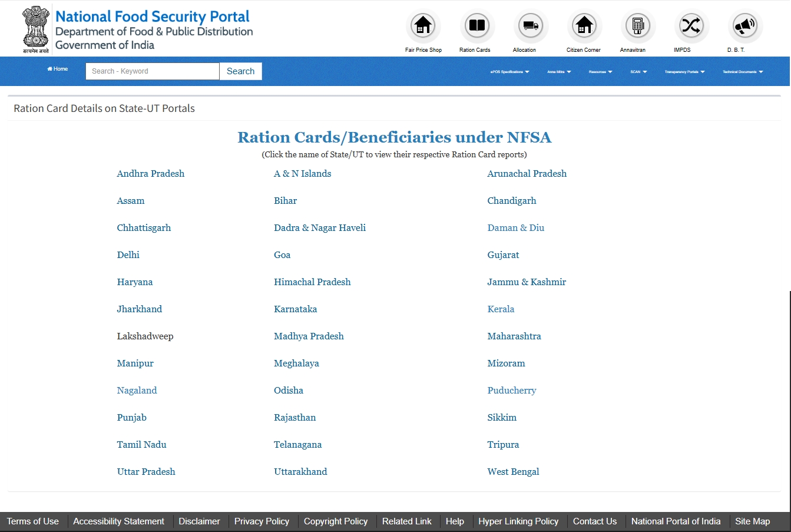
Task: Open the Site Map footer link
Action: coord(753,521)
